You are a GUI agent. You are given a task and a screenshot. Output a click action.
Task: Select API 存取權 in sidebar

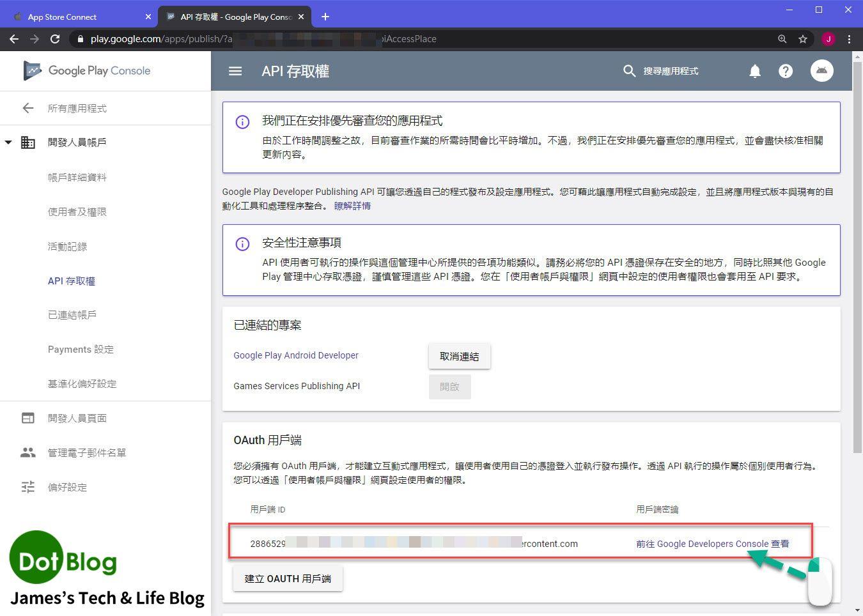tap(71, 281)
